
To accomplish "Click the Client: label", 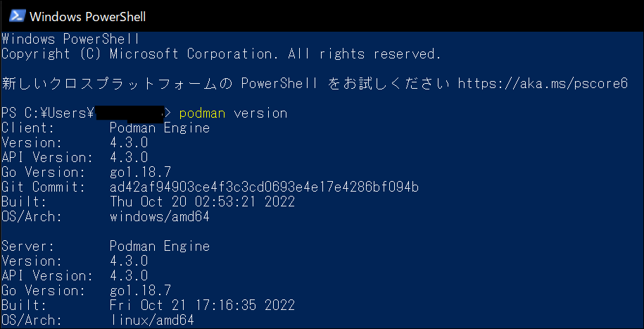I will (x=27, y=128).
